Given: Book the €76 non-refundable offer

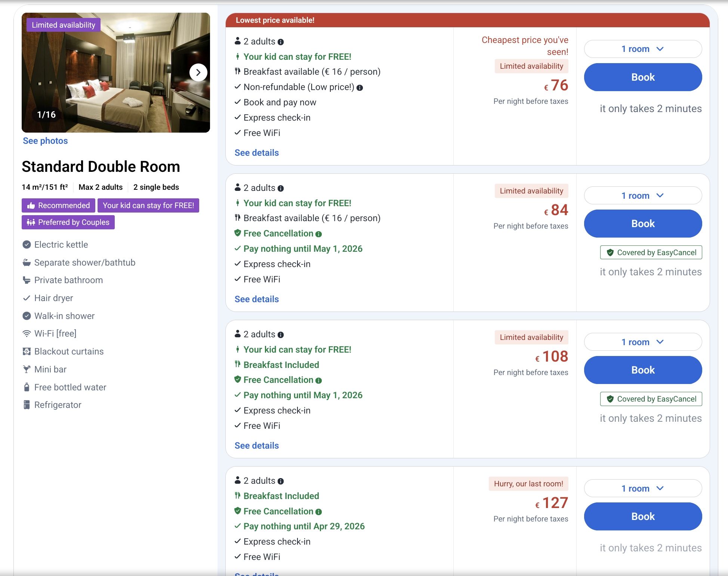Looking at the screenshot, I should (643, 77).
